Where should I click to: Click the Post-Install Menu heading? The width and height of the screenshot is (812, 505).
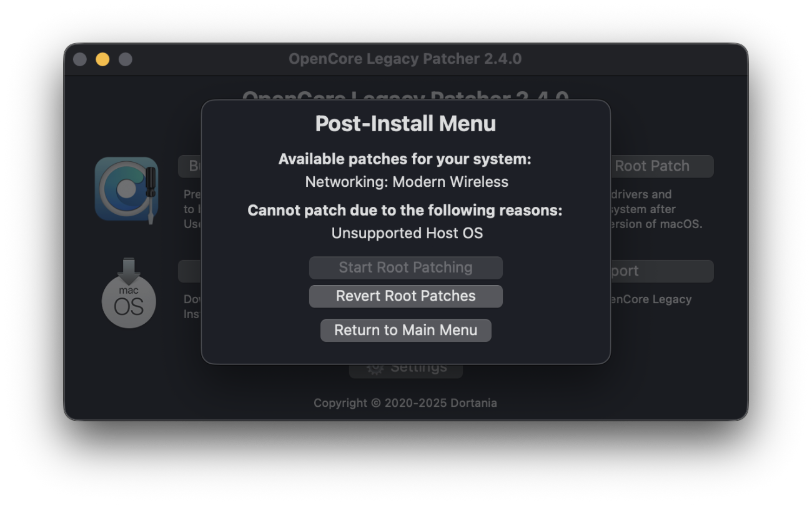[405, 124]
